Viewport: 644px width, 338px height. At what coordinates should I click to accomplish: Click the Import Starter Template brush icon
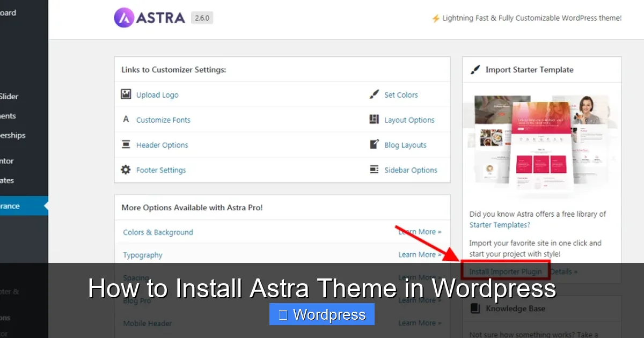click(475, 70)
